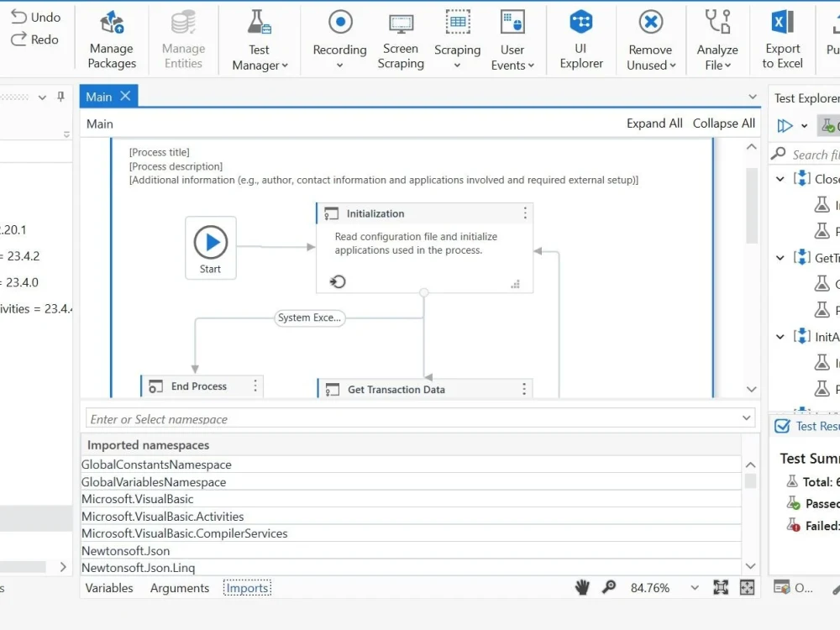
Task: Select the Variables tab
Action: [108, 588]
